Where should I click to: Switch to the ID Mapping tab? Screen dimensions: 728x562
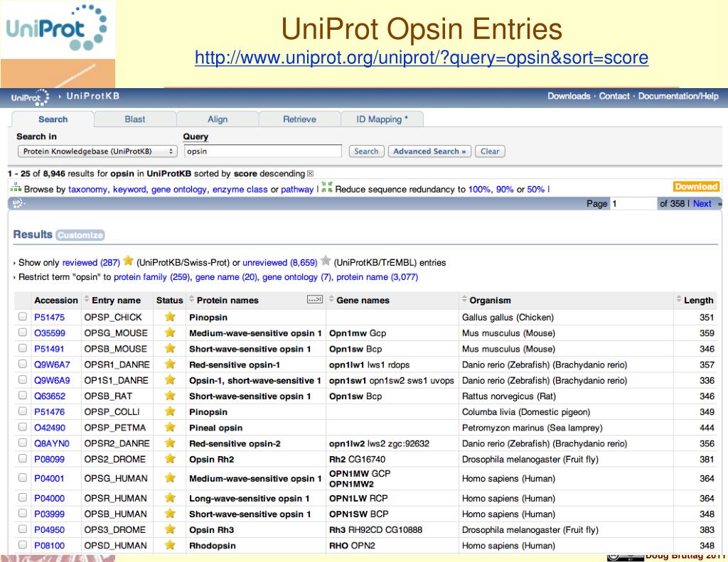tap(382, 119)
